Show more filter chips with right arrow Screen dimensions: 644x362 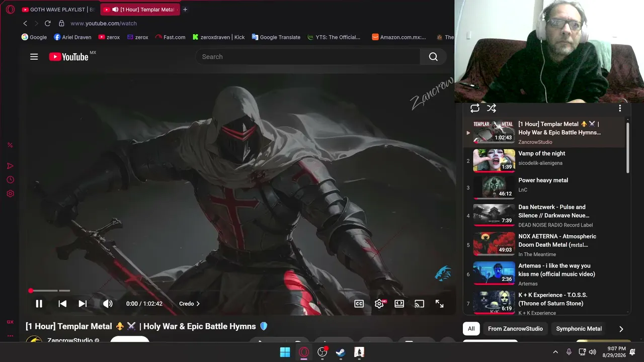(621, 329)
